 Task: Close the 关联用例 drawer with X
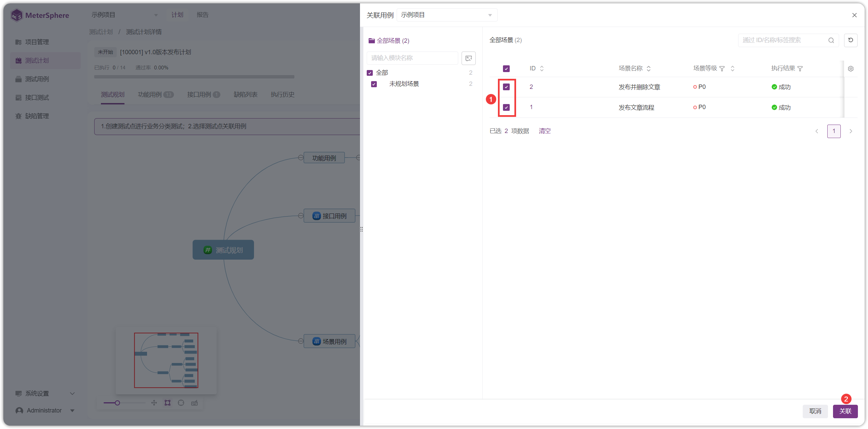[x=854, y=15]
